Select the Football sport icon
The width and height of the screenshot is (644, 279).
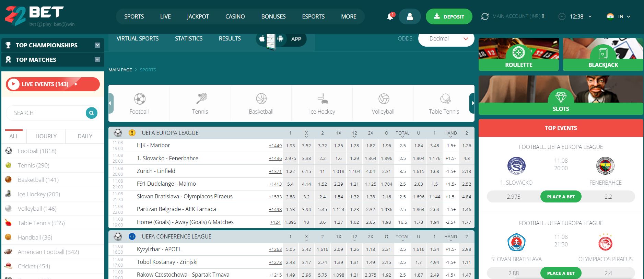tap(139, 100)
